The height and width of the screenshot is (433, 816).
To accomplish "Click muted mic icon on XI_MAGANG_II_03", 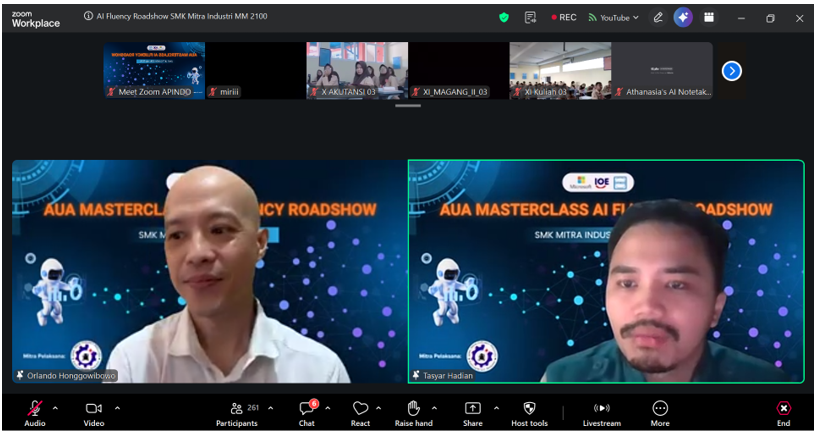I will (415, 92).
